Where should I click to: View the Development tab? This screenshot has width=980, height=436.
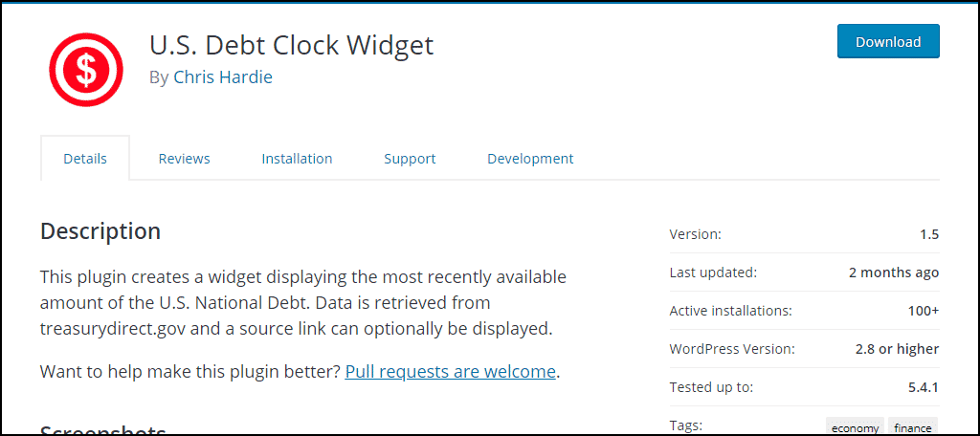[x=530, y=159]
